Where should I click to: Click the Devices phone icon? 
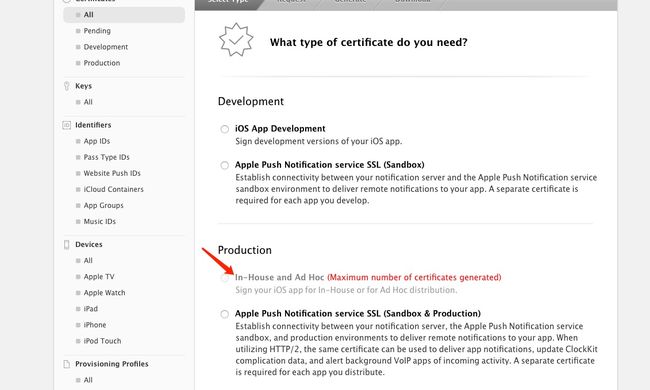66,245
